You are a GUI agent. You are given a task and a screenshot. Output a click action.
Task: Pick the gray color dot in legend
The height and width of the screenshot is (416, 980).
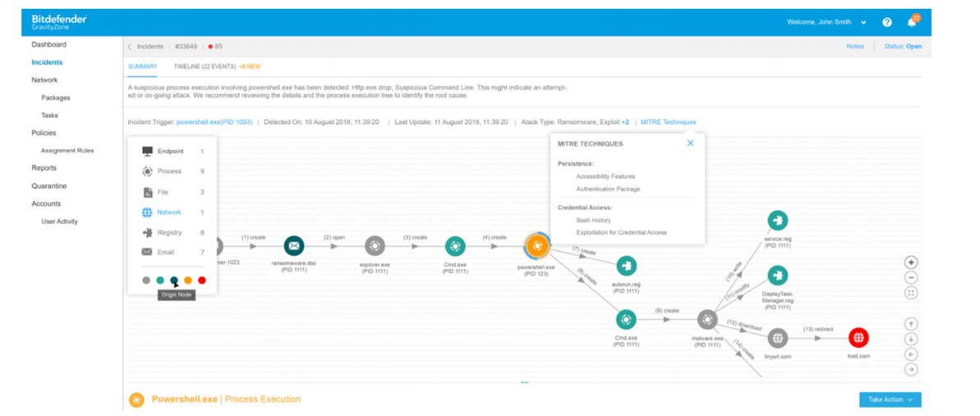145,281
